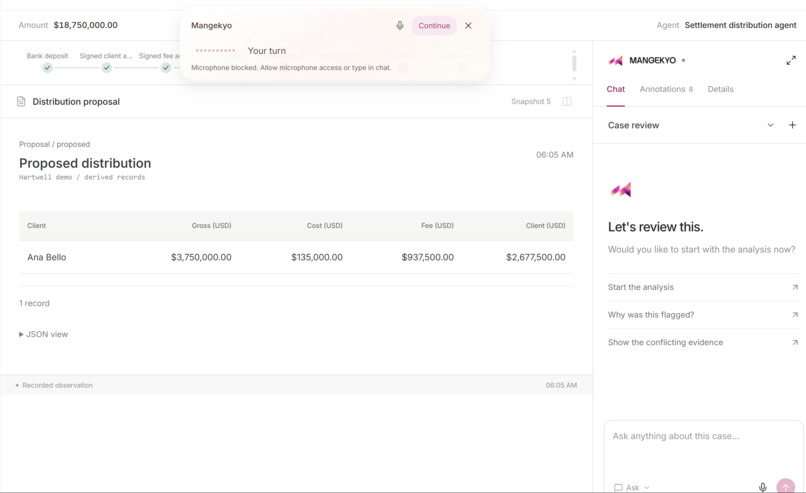Expand the JSON view disclosure triangle
The height and width of the screenshot is (493, 806).
click(21, 334)
